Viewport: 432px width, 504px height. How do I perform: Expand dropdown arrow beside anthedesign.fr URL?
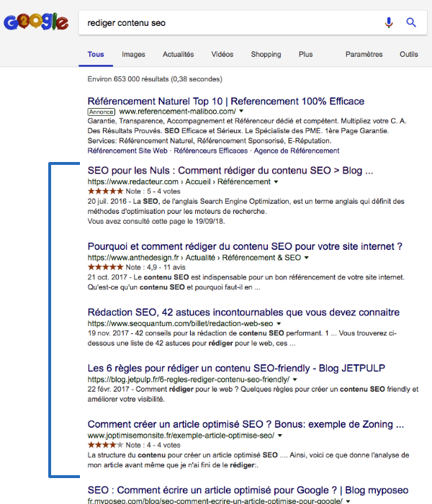(306, 258)
